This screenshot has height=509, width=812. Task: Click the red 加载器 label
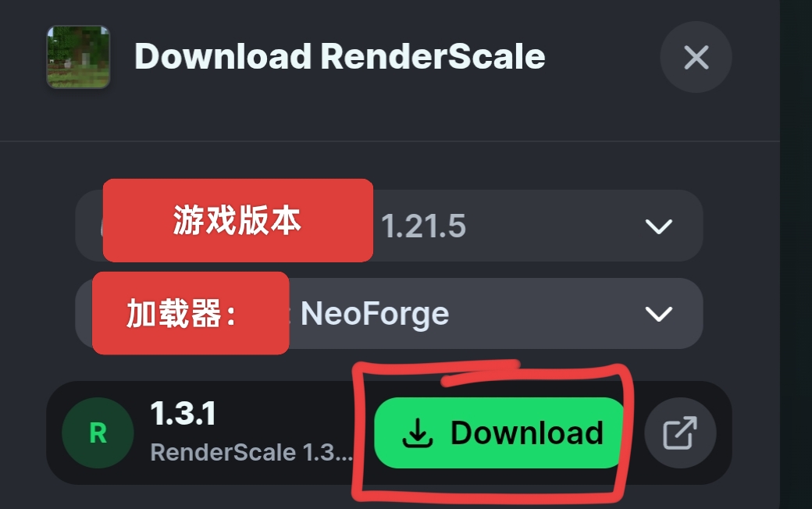[x=191, y=313]
